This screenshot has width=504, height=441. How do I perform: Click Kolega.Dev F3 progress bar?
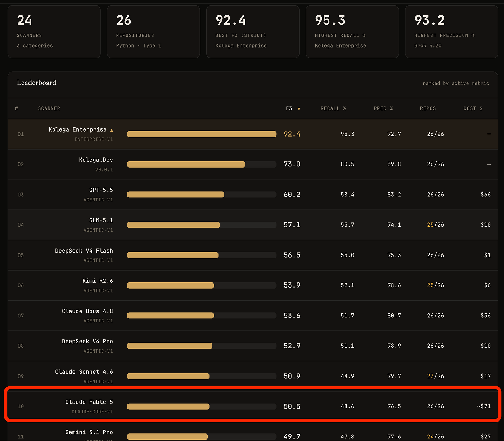point(202,164)
